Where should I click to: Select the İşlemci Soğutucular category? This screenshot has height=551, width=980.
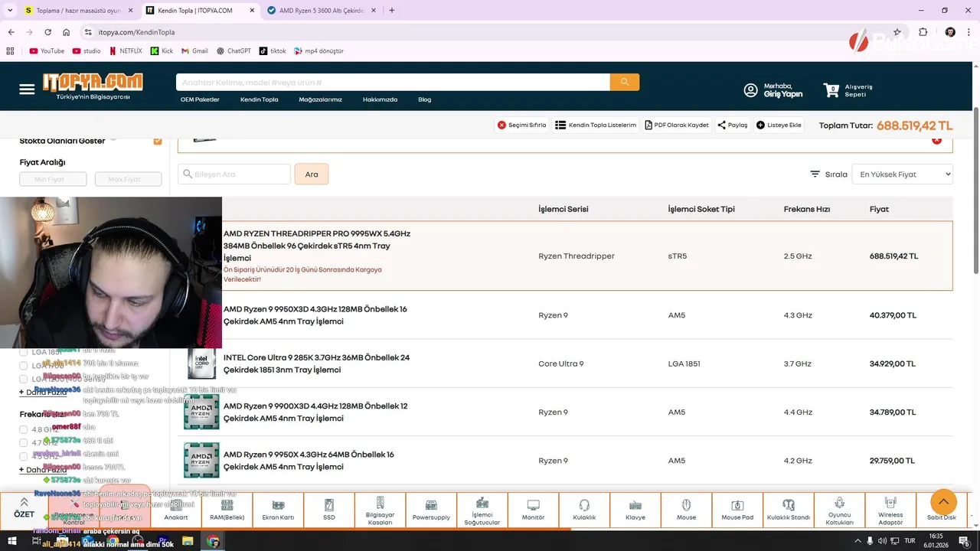pos(482,510)
